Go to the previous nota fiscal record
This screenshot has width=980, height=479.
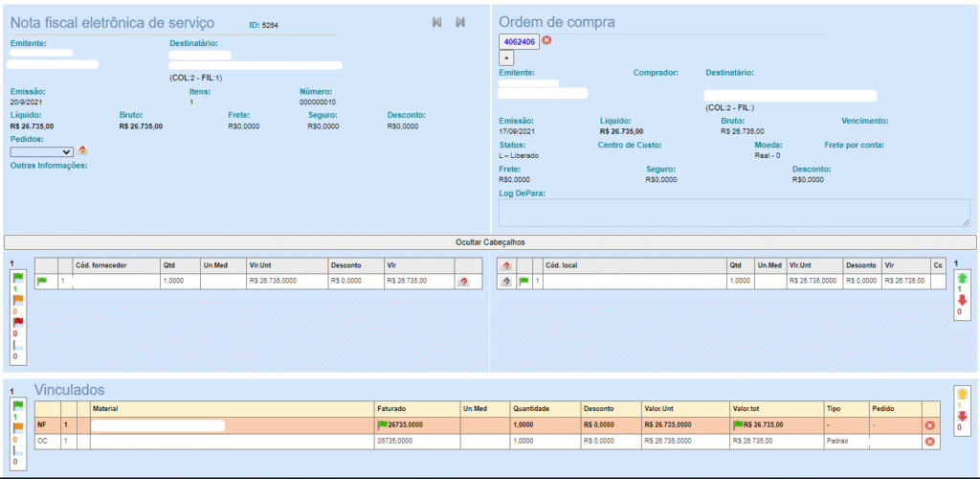[437, 22]
